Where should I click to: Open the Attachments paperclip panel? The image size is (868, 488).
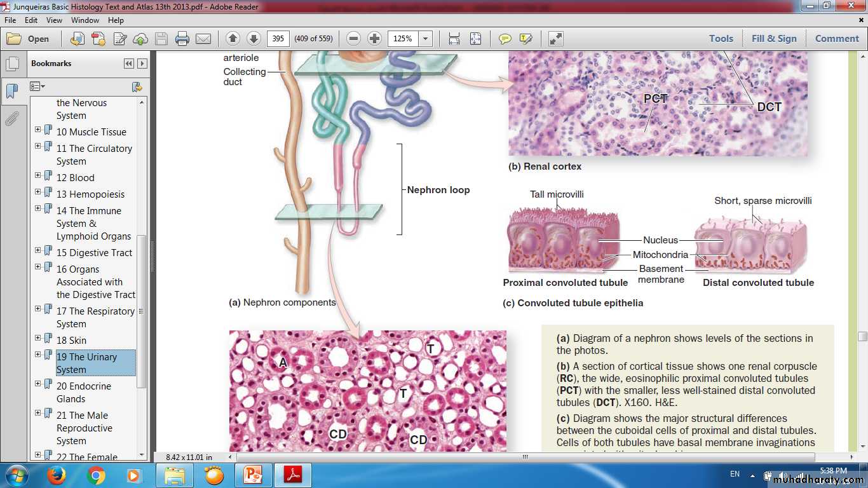[12, 119]
